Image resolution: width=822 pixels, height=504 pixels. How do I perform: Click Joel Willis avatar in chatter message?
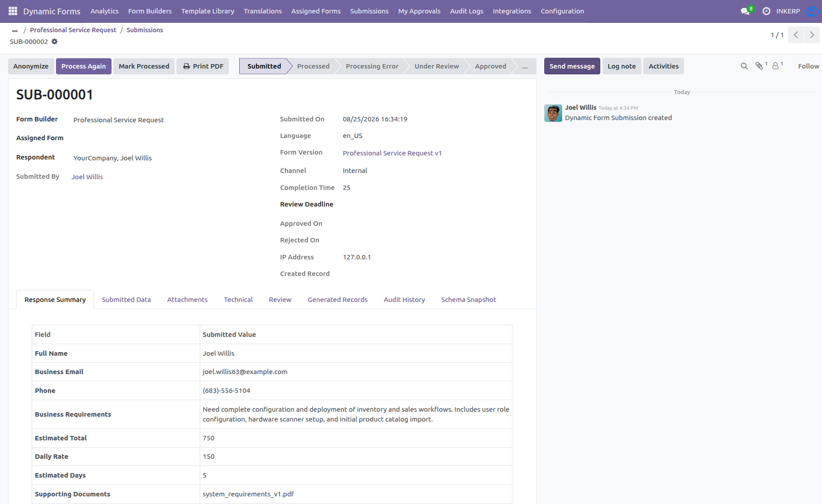[553, 113]
